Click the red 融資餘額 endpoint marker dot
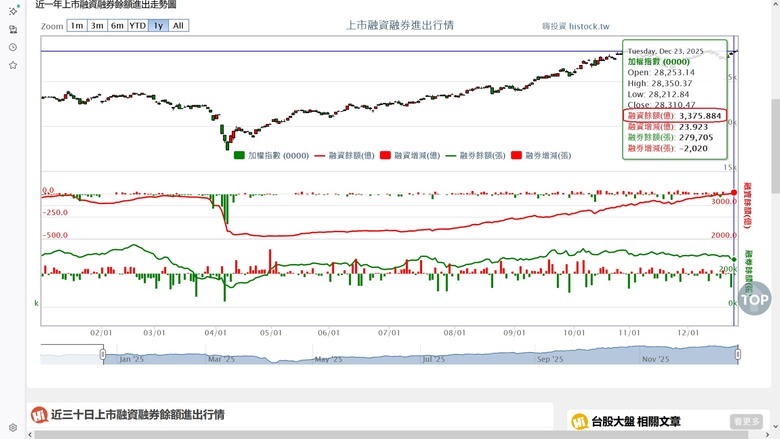Screen dimensions: 780x439 pyautogui.click(x=734, y=193)
